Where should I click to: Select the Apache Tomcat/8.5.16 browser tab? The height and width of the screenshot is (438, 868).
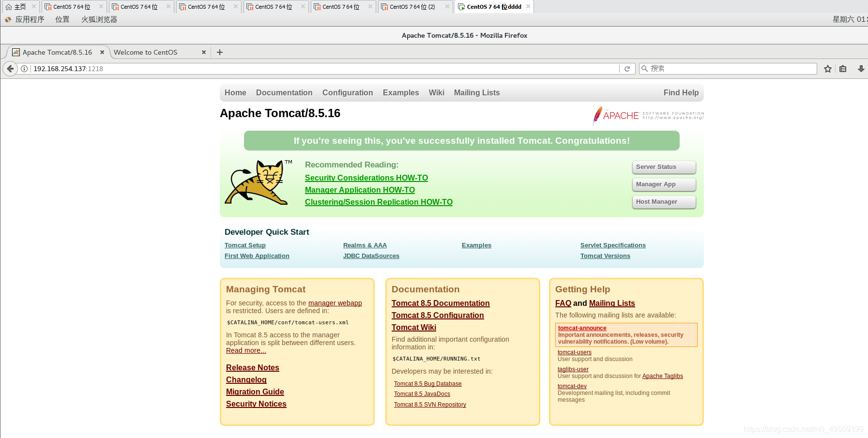coord(57,52)
